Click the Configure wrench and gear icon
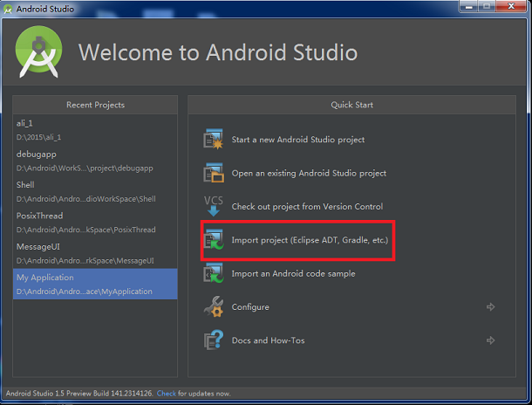The image size is (532, 405). [214, 306]
